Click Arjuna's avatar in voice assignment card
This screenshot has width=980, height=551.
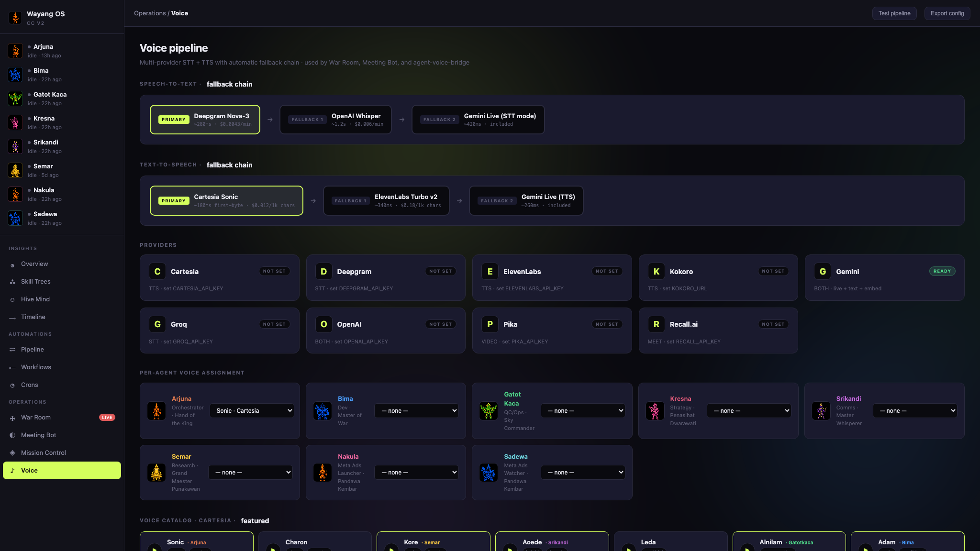pos(156,411)
